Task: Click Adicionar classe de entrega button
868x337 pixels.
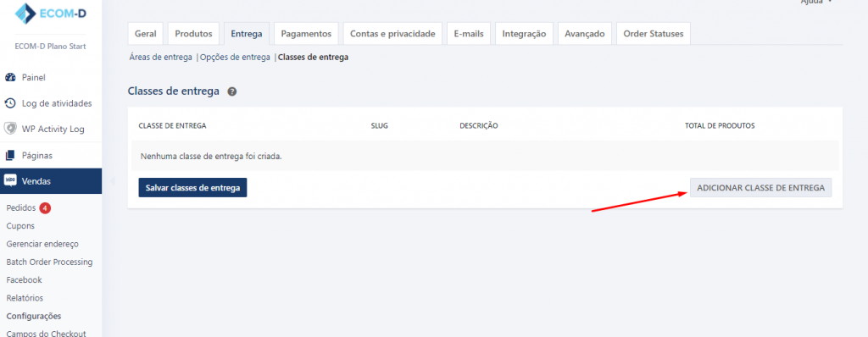Action: point(760,188)
